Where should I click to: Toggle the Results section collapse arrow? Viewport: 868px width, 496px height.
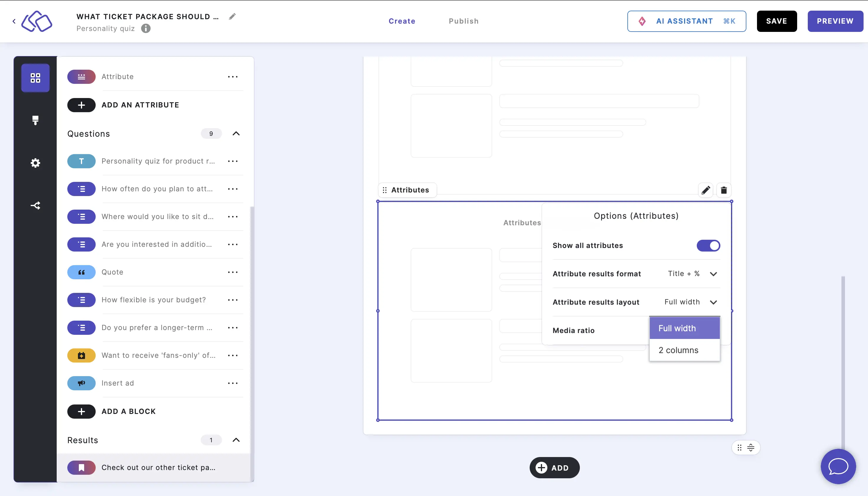tap(237, 440)
